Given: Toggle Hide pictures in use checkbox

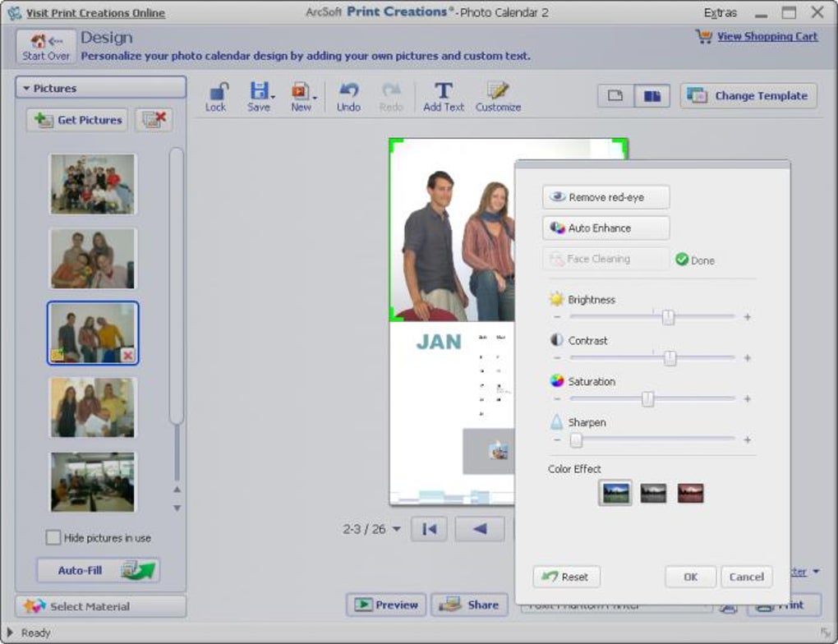Looking at the screenshot, I should pyautogui.click(x=53, y=537).
